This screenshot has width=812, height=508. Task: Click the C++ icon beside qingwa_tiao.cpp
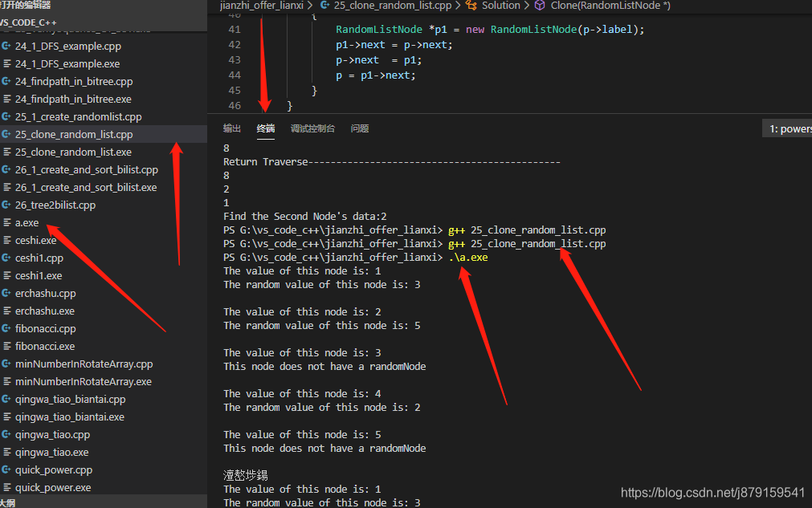click(x=10, y=434)
